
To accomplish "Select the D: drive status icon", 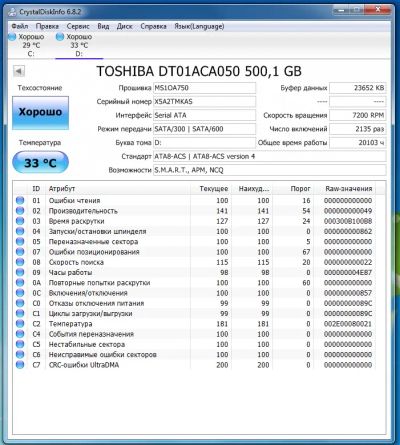I will click(60, 37).
